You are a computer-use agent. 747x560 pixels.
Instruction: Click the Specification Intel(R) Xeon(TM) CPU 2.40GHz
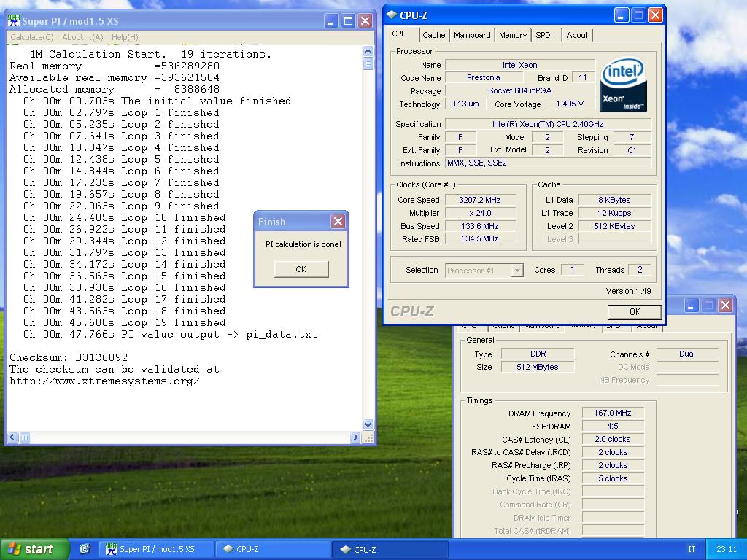548,124
